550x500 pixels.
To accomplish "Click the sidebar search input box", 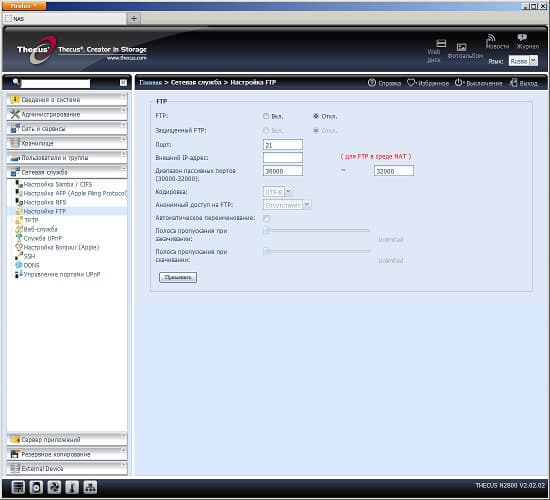I will click(55, 83).
